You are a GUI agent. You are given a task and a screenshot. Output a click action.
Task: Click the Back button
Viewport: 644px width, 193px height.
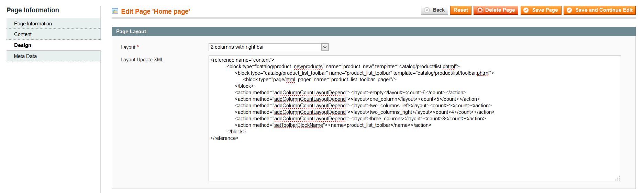pyautogui.click(x=434, y=10)
